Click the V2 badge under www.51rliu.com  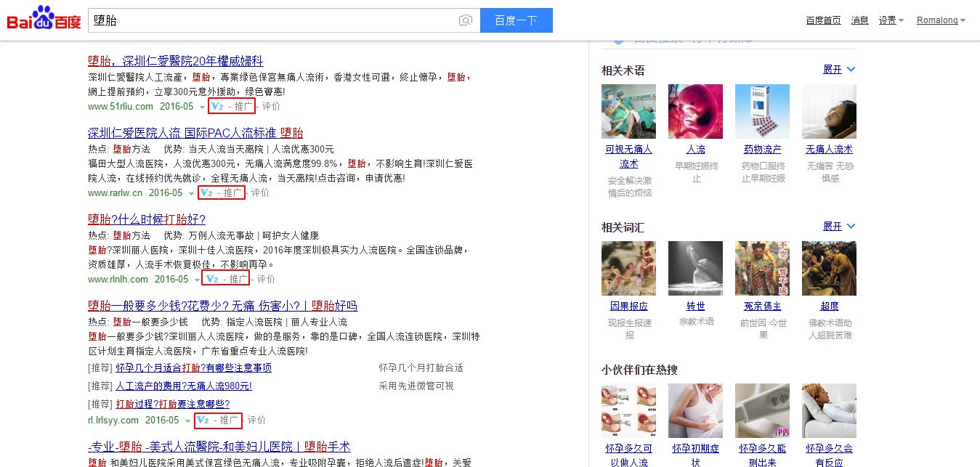(216, 107)
